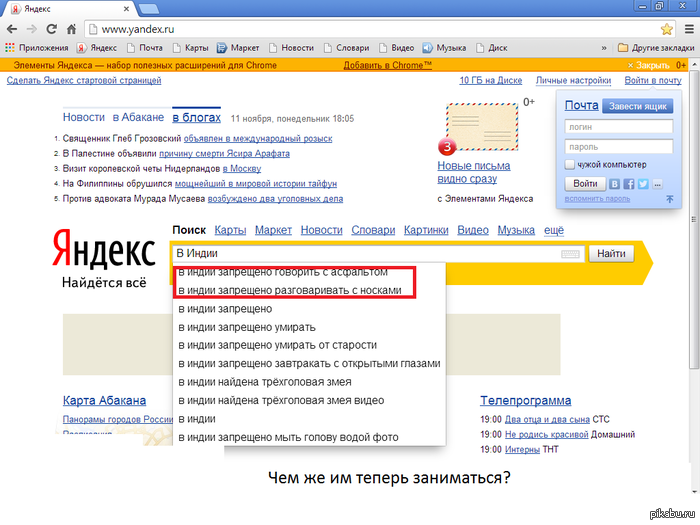The width and height of the screenshot is (700, 525).
Task: Click the Войти login button
Action: pyautogui.click(x=585, y=183)
